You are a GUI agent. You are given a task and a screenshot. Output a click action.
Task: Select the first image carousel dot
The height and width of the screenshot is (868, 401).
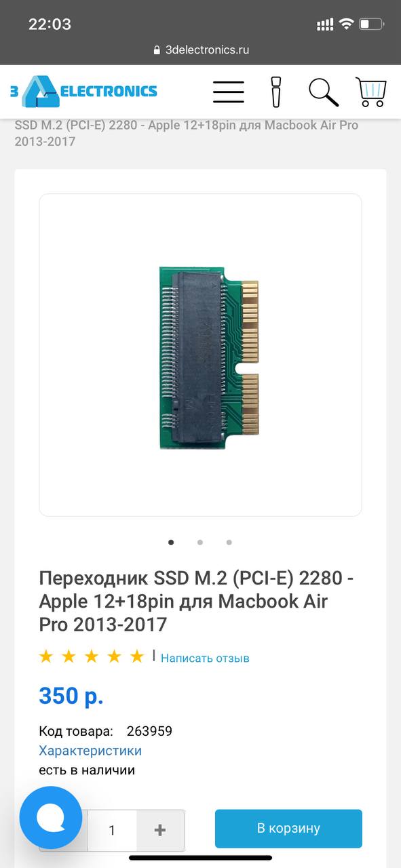[x=171, y=542]
